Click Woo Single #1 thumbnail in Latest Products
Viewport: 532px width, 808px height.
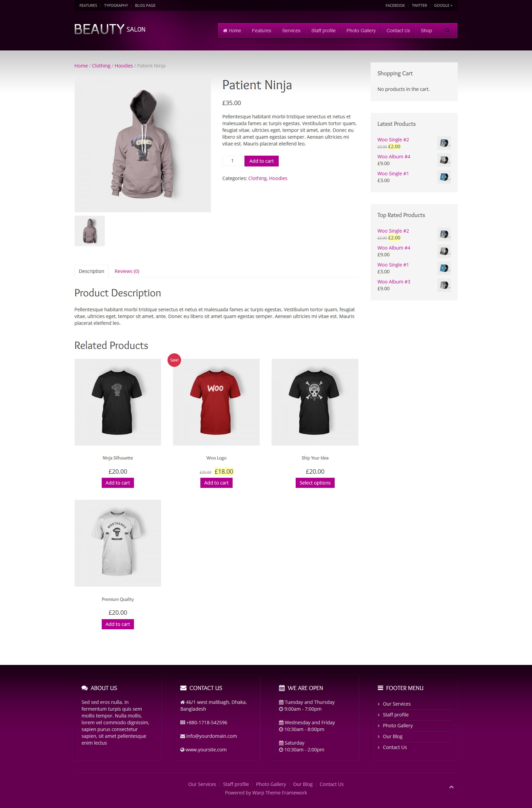tap(444, 177)
